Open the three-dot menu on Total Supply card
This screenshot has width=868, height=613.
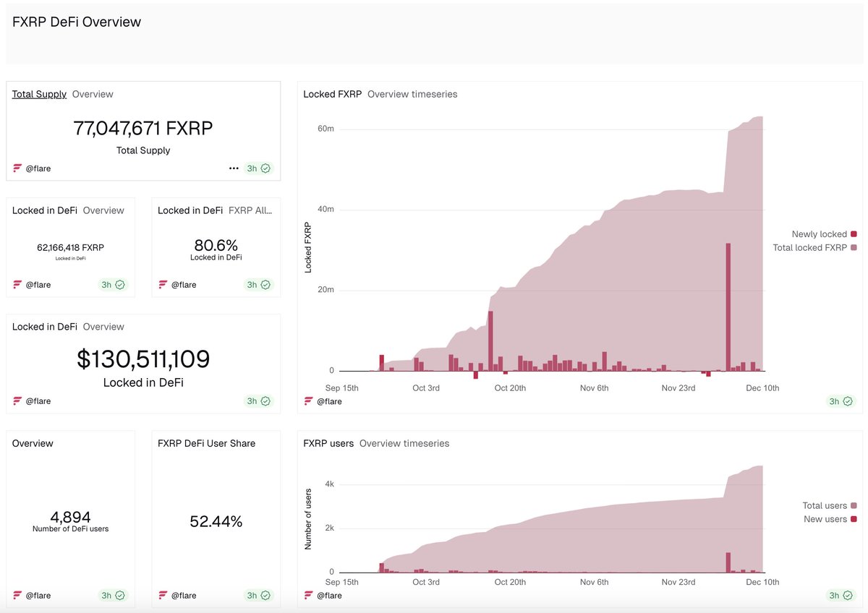click(234, 168)
